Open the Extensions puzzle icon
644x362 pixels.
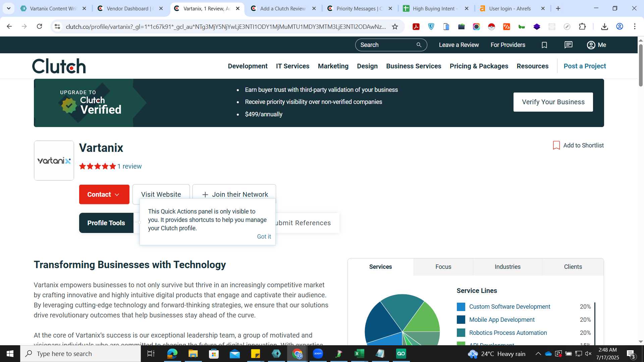tap(582, 26)
